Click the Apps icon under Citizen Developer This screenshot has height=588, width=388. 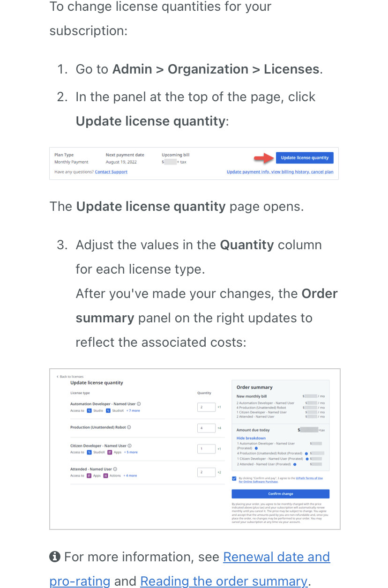click(110, 452)
